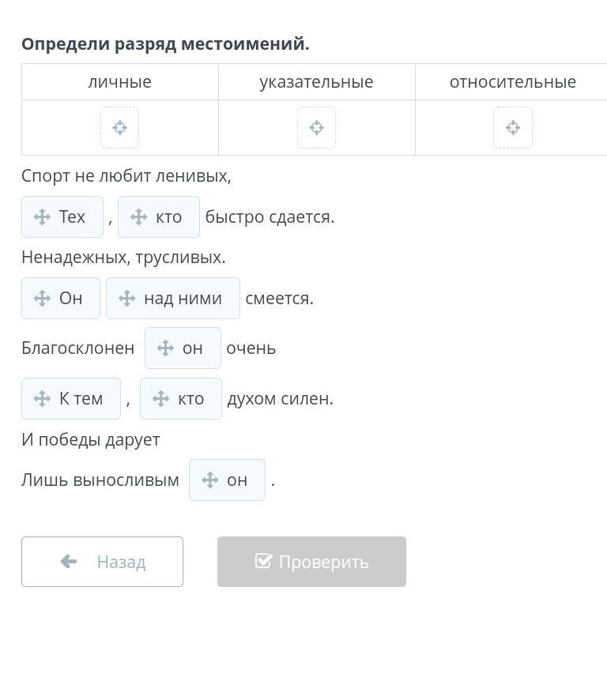
Task: Click the move icon on 'он' chip after 'Благосклонен'
Action: (x=165, y=348)
